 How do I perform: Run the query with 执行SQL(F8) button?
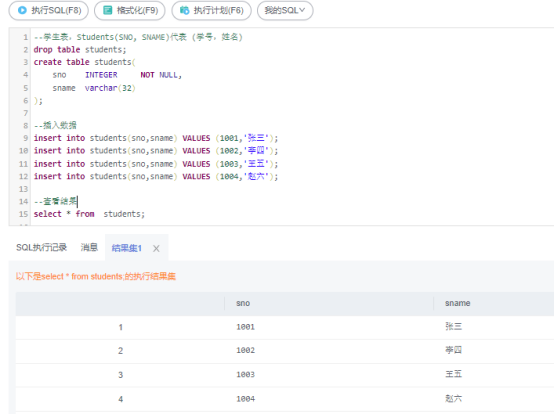[49, 10]
